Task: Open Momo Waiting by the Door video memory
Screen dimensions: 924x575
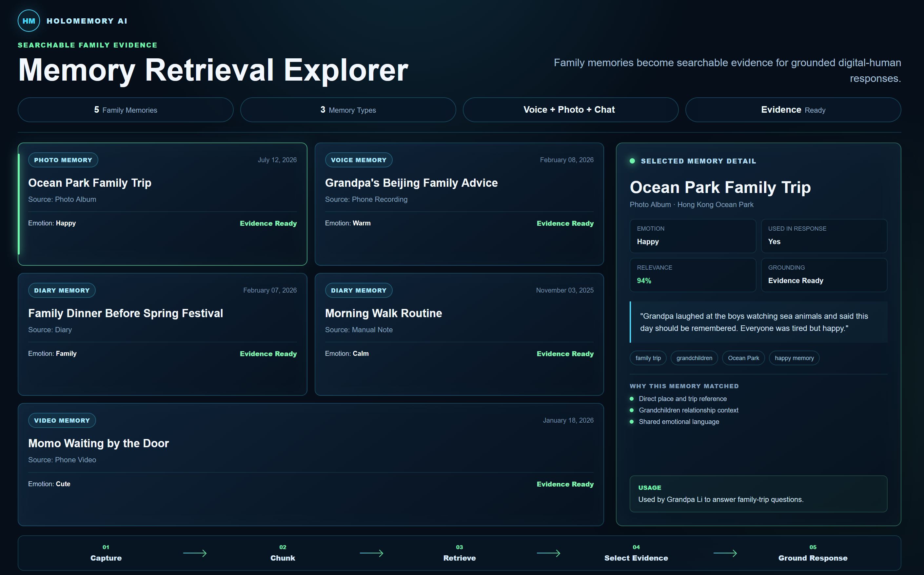Action: tap(311, 464)
